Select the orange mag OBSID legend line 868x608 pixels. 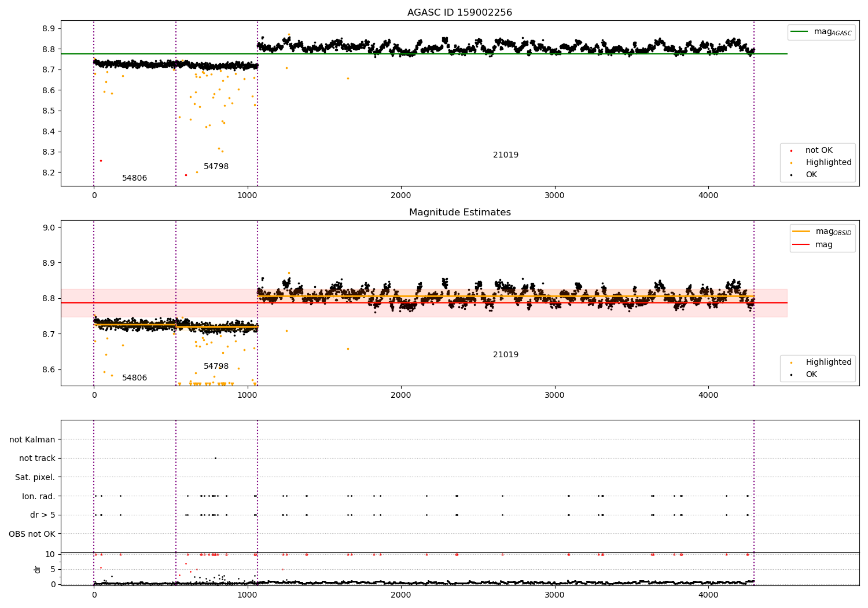click(x=821, y=232)
